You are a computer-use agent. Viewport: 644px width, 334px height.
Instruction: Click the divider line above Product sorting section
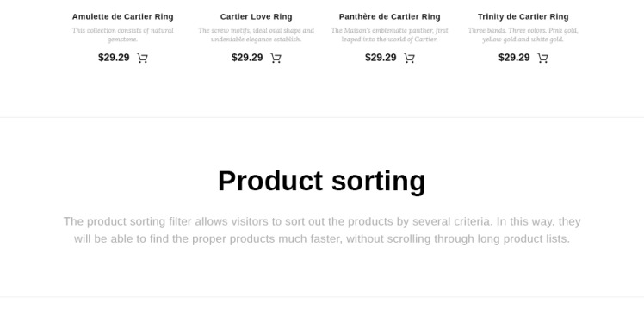tap(322, 117)
